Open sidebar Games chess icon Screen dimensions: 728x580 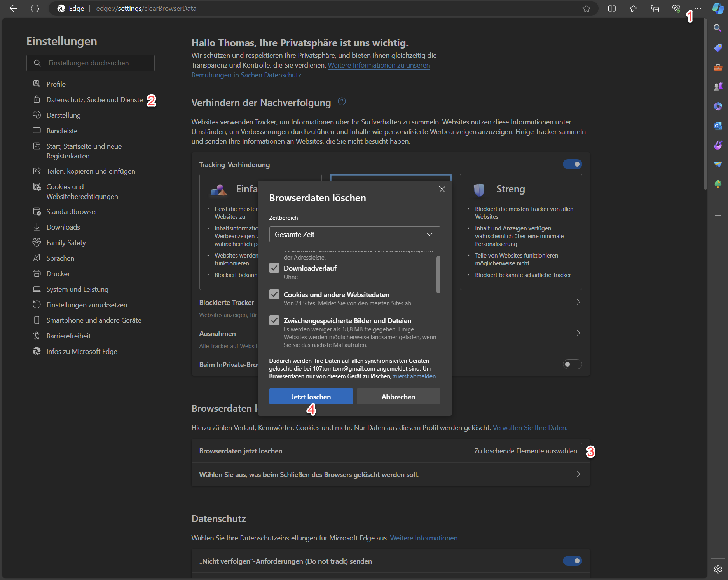(718, 87)
